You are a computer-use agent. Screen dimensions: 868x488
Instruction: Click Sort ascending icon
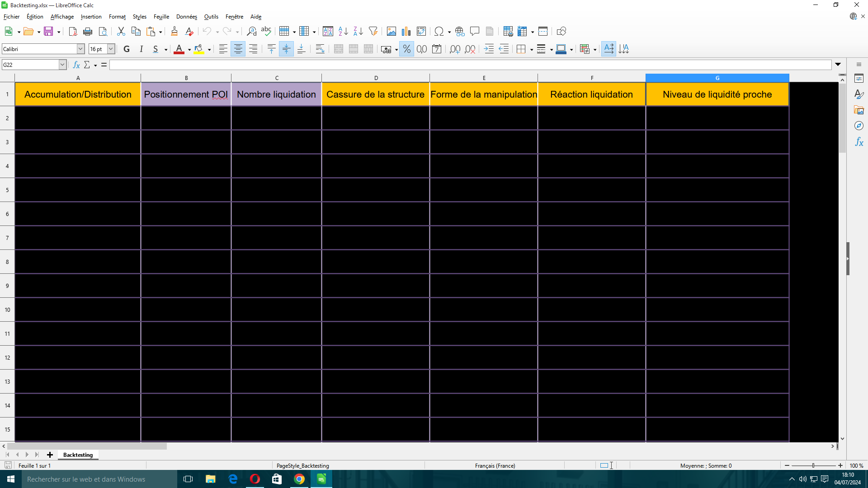click(343, 31)
